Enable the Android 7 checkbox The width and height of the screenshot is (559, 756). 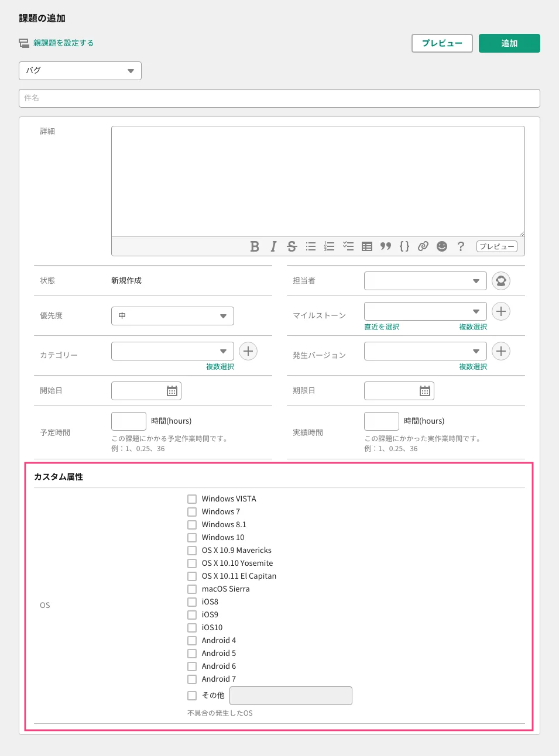click(x=192, y=679)
